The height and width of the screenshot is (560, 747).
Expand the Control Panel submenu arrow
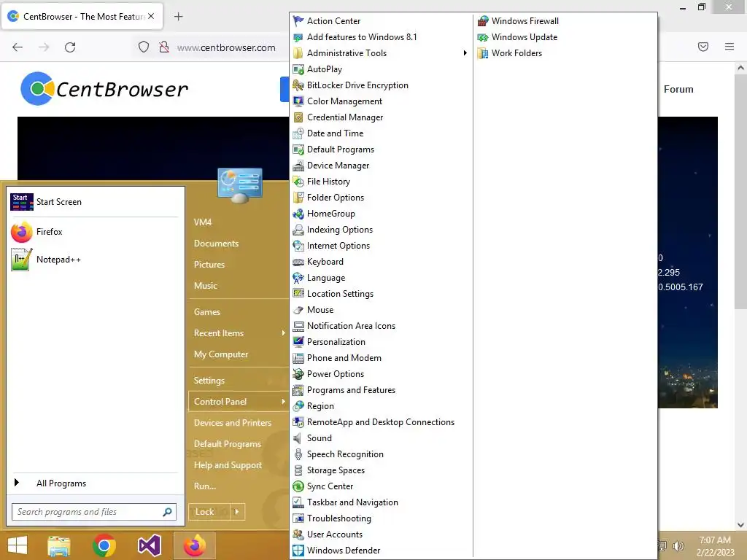point(284,402)
